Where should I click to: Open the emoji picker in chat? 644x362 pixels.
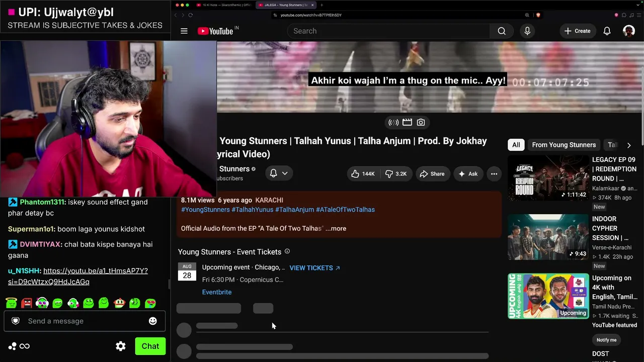(153, 321)
